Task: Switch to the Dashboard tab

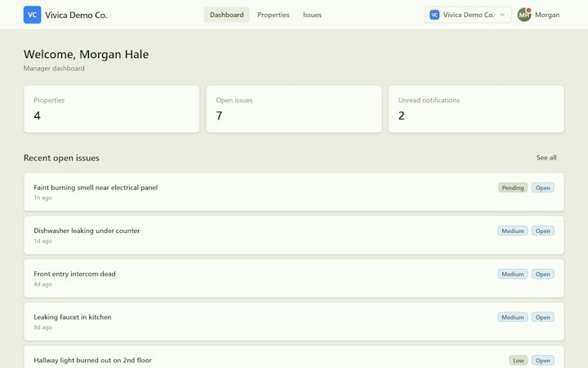Action: pos(226,15)
